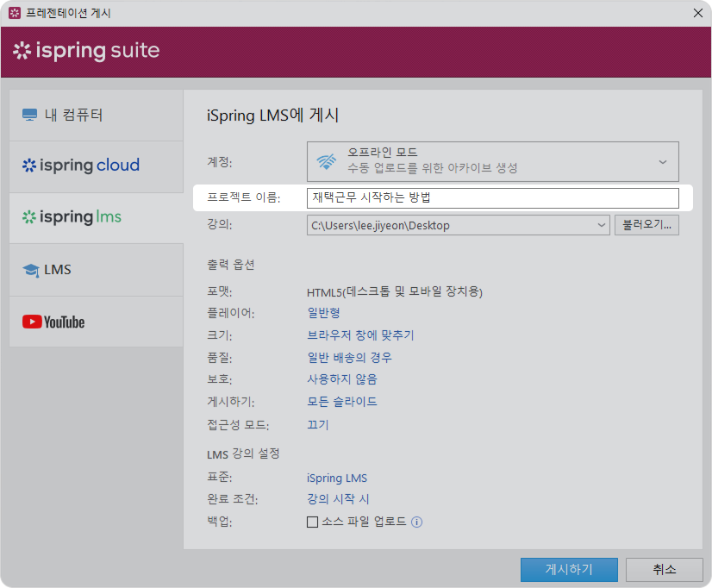
Task: Click the info icon beside 소스 파일 업로드
Action: (417, 522)
